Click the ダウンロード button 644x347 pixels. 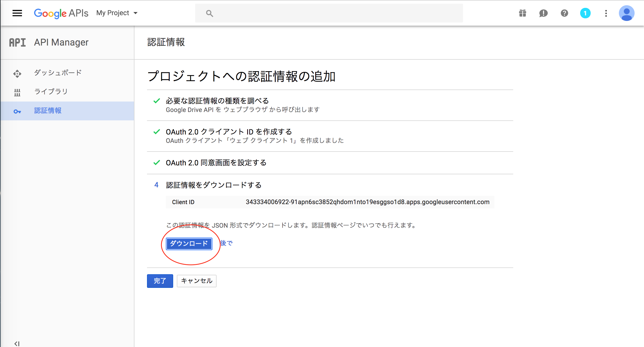(189, 244)
